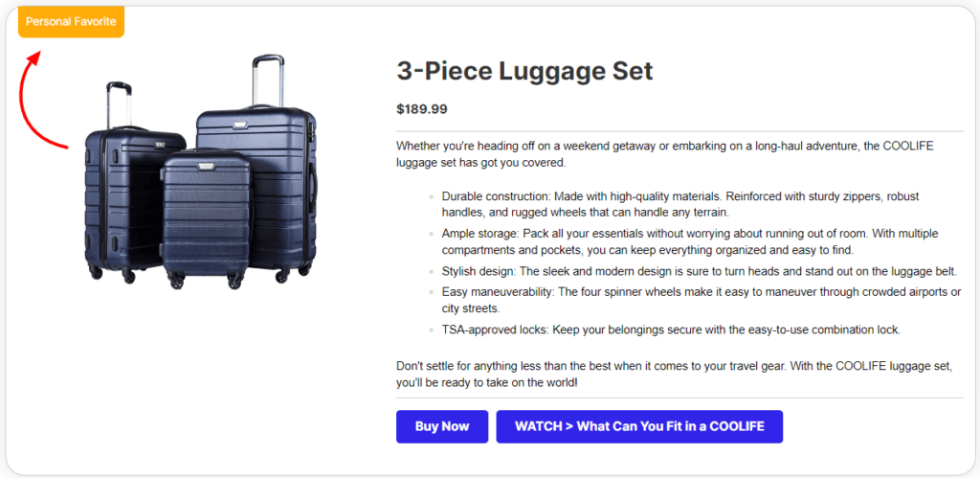The width and height of the screenshot is (980, 478).
Task: Click the intro paragraph about weekend getaways
Action: point(664,153)
